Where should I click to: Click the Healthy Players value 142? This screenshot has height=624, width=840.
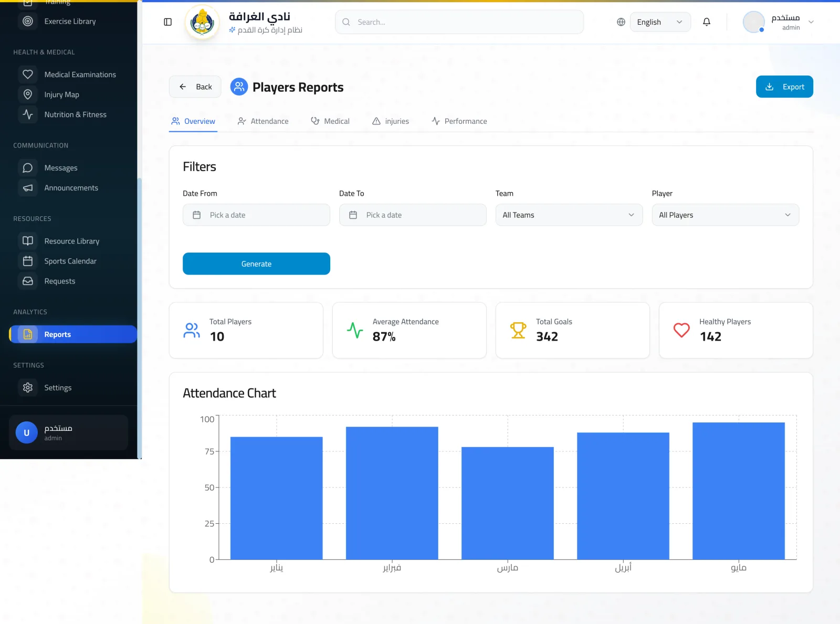710,336
